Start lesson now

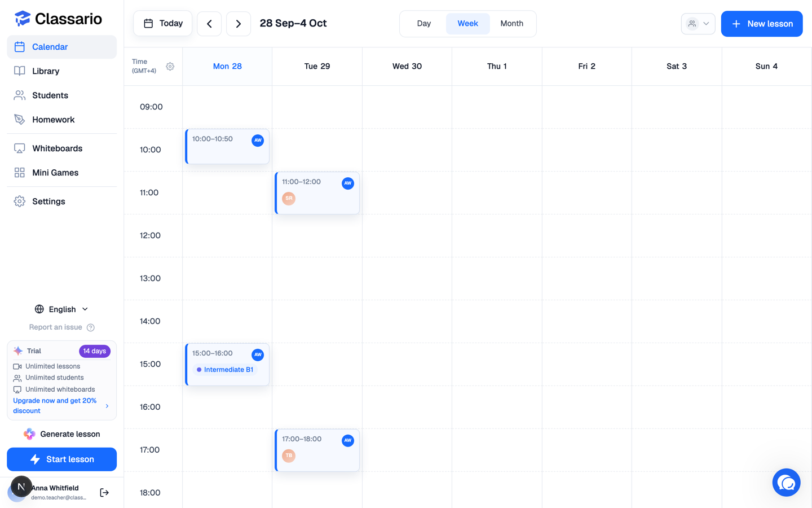coord(61,459)
